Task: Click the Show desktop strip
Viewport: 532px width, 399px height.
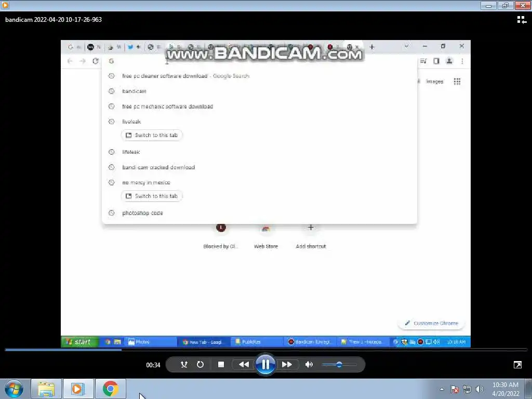Action: point(528,389)
